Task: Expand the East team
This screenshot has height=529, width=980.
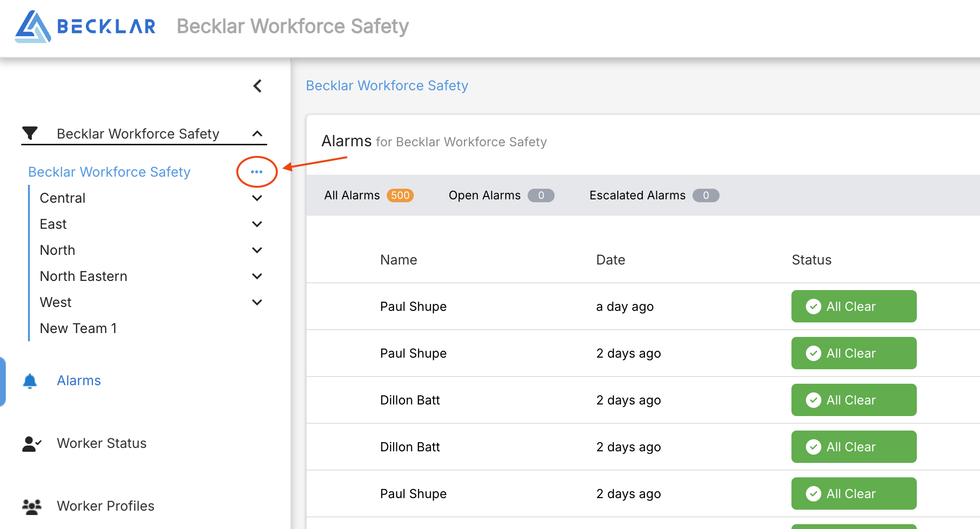Action: (257, 224)
